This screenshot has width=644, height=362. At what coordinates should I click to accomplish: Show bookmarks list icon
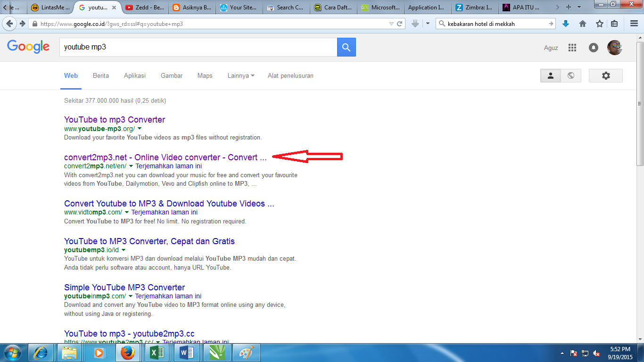pos(614,24)
